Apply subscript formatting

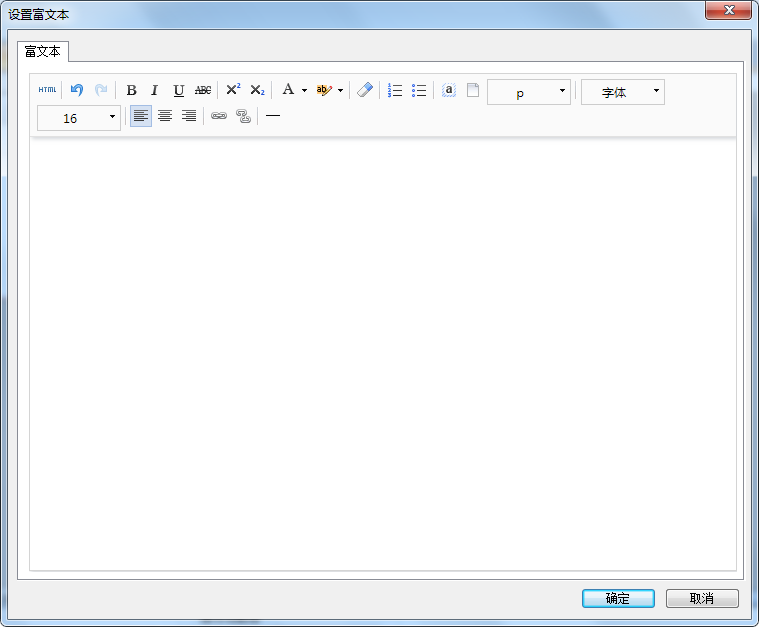coord(257,90)
